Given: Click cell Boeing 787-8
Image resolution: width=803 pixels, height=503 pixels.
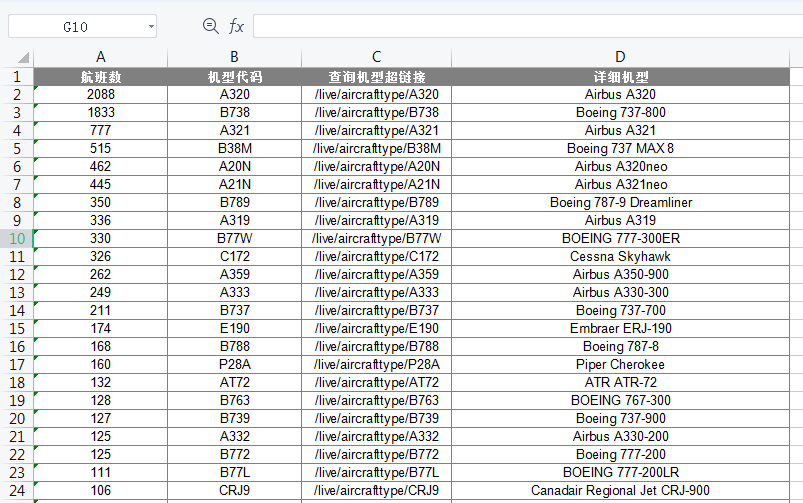Looking at the screenshot, I should tap(620, 347).
